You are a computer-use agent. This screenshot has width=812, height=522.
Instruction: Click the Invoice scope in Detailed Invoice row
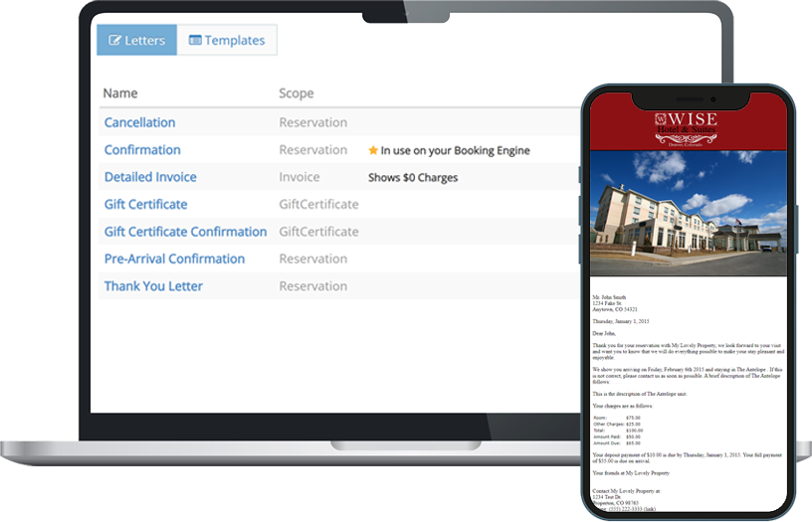(300, 177)
